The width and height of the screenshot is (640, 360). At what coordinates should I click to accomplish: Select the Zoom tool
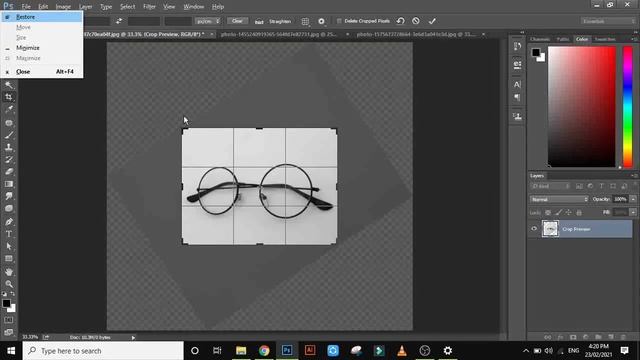pos(9,284)
